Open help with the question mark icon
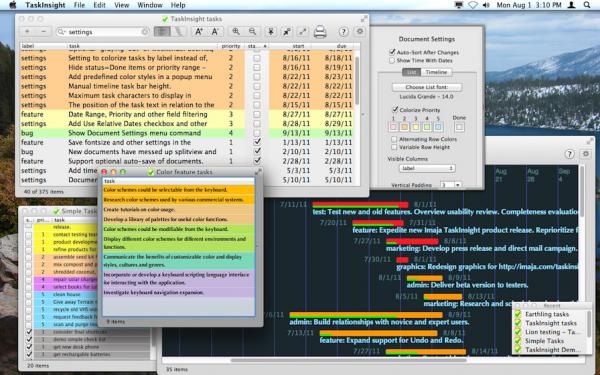This screenshot has height=375, width=600. pos(343,32)
